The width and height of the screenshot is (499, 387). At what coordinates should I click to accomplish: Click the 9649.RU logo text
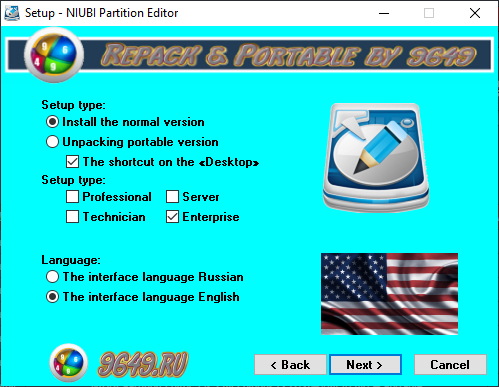pos(143,364)
